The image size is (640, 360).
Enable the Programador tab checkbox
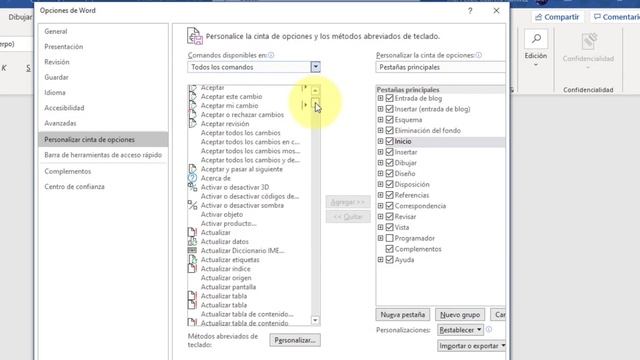[x=389, y=238]
